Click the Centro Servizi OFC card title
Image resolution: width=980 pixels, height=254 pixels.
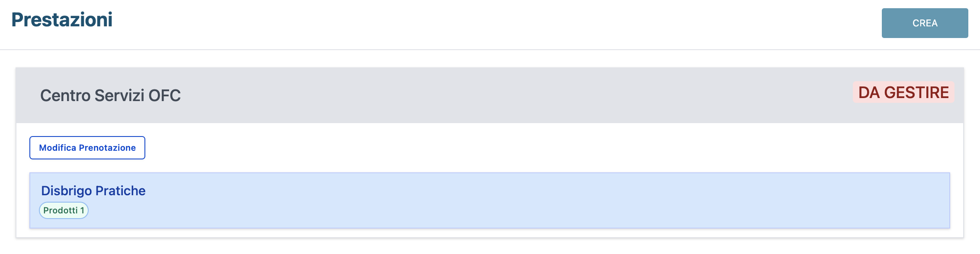click(x=110, y=95)
